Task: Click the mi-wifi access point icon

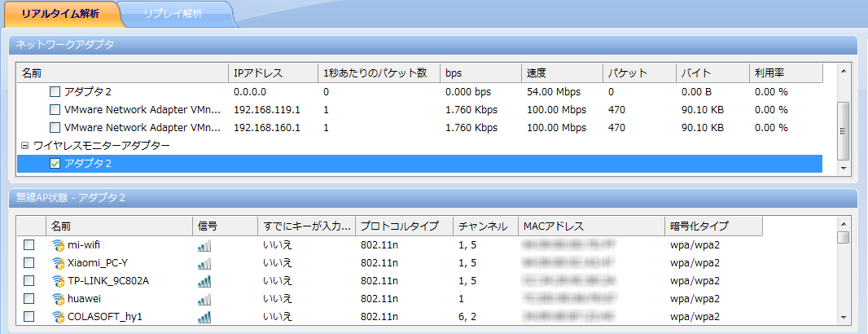Action: 58,244
